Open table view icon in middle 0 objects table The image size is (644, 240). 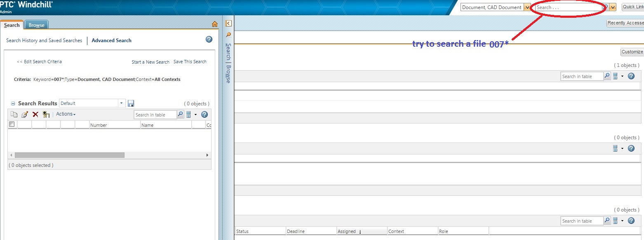(616, 148)
